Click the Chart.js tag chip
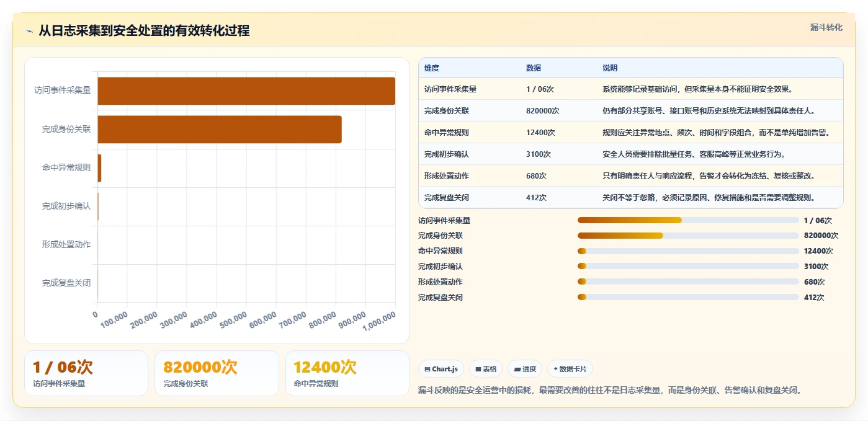 (x=441, y=369)
